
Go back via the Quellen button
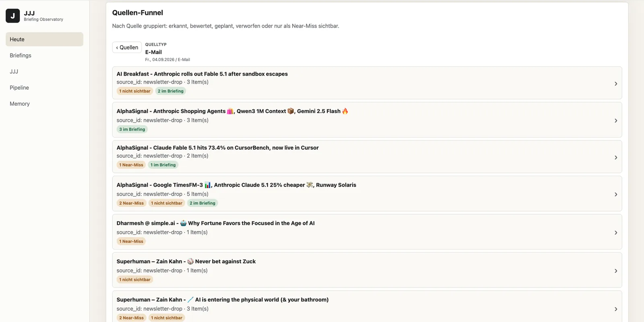(x=127, y=47)
